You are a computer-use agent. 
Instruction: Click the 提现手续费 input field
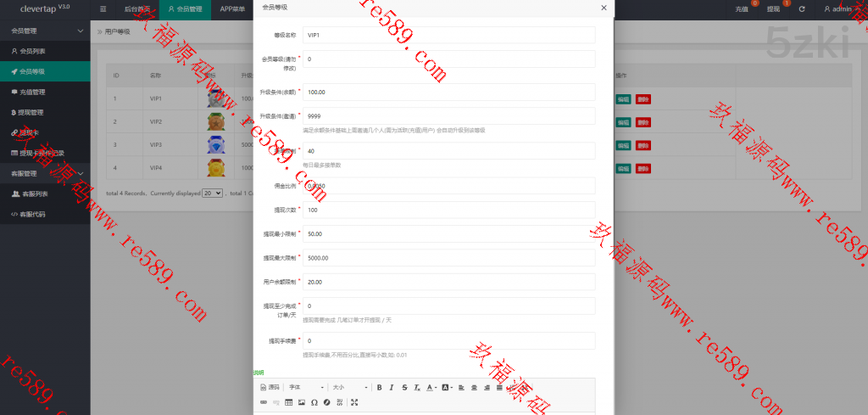449,341
